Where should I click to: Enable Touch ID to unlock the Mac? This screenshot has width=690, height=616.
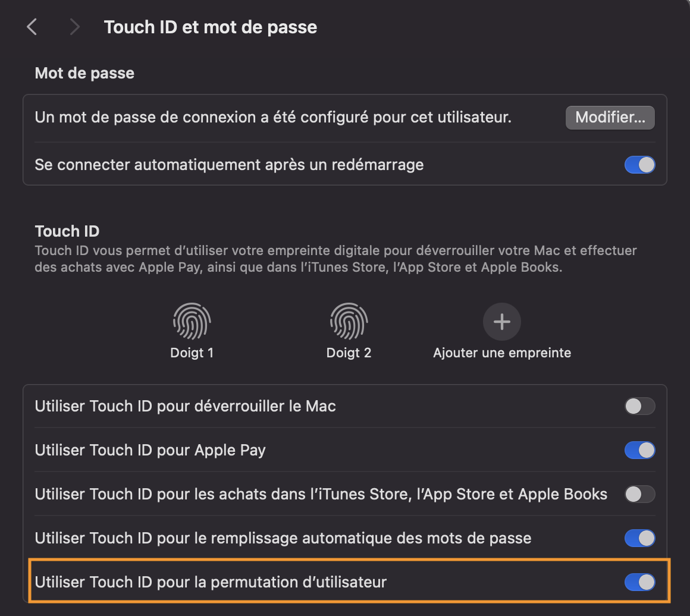click(639, 406)
